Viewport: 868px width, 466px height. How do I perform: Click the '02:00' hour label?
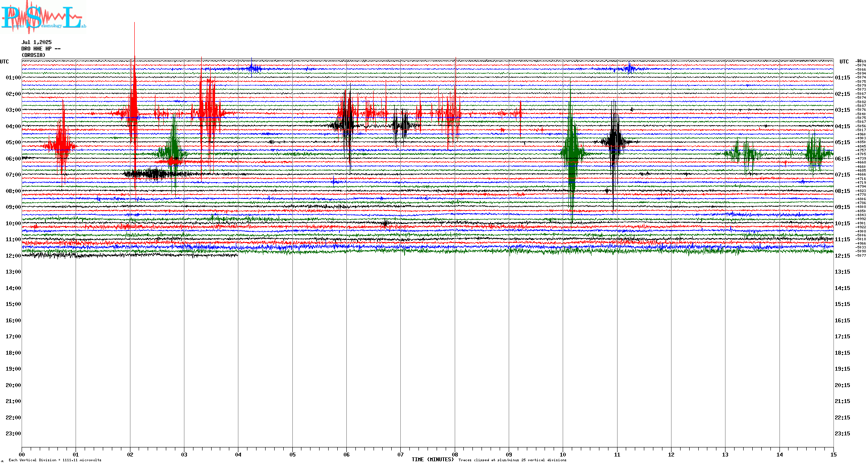[13, 94]
